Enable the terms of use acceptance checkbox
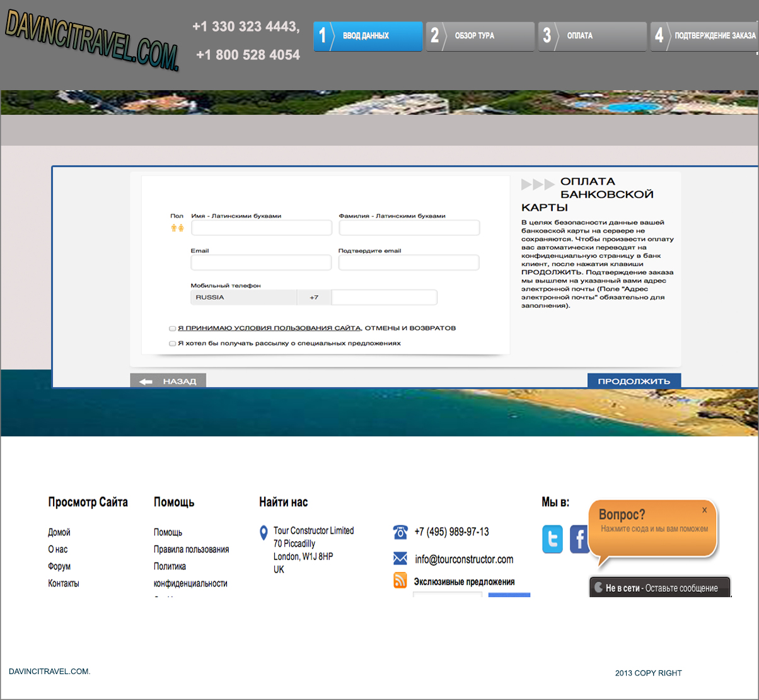Image resolution: width=759 pixels, height=700 pixels. coord(172,328)
